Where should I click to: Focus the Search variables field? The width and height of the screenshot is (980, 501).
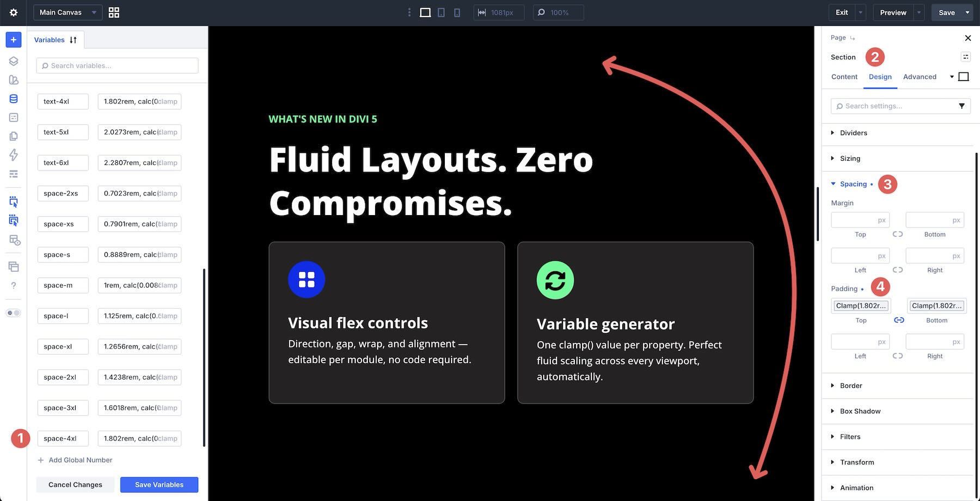point(117,66)
